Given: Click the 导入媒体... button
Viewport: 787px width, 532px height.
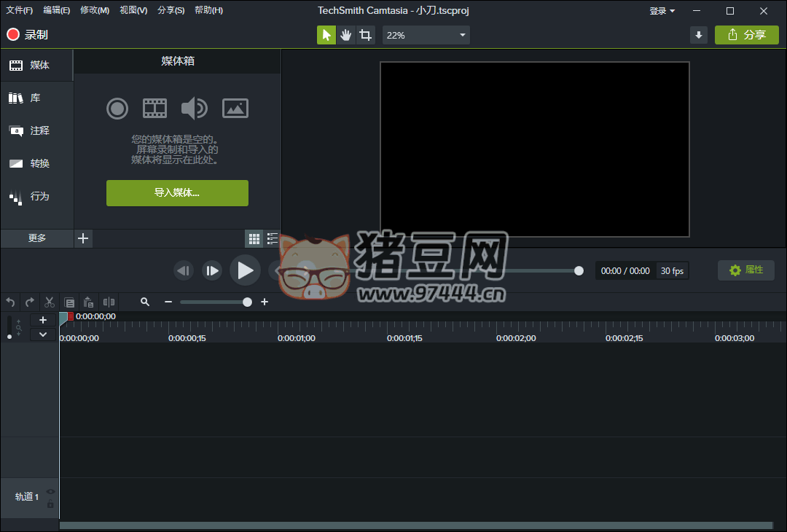Looking at the screenshot, I should pos(177,193).
